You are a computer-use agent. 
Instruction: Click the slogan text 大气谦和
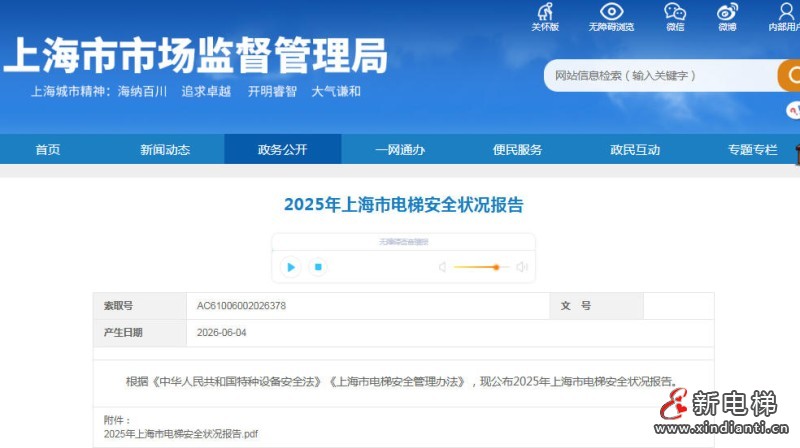336,91
